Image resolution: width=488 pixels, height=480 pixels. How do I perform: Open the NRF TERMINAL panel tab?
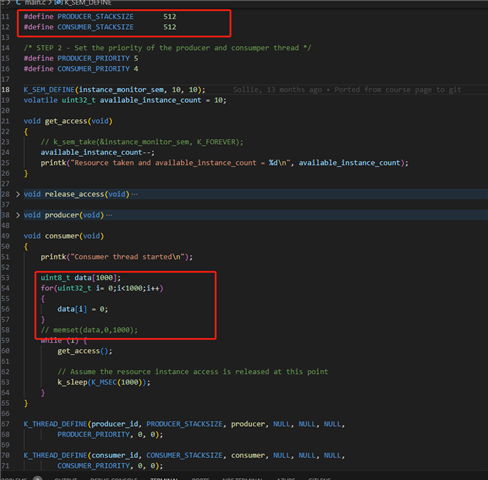(242, 479)
